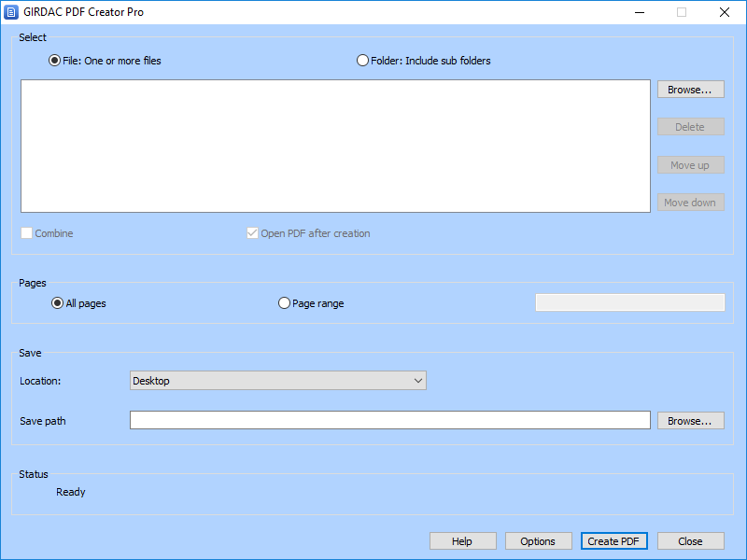This screenshot has height=560, width=747.
Task: Click the Delete button
Action: click(x=691, y=127)
